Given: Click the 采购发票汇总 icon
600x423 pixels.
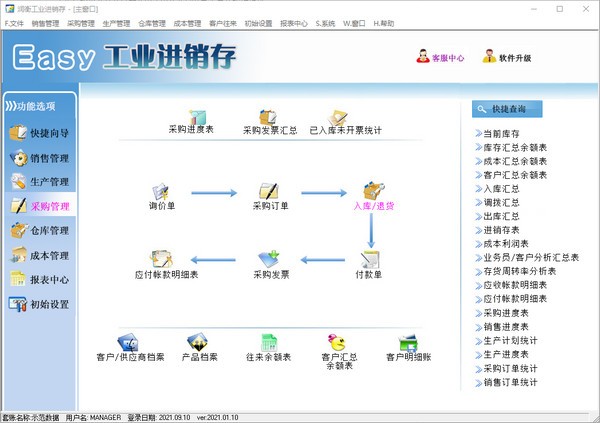Looking at the screenshot, I should (x=269, y=118).
